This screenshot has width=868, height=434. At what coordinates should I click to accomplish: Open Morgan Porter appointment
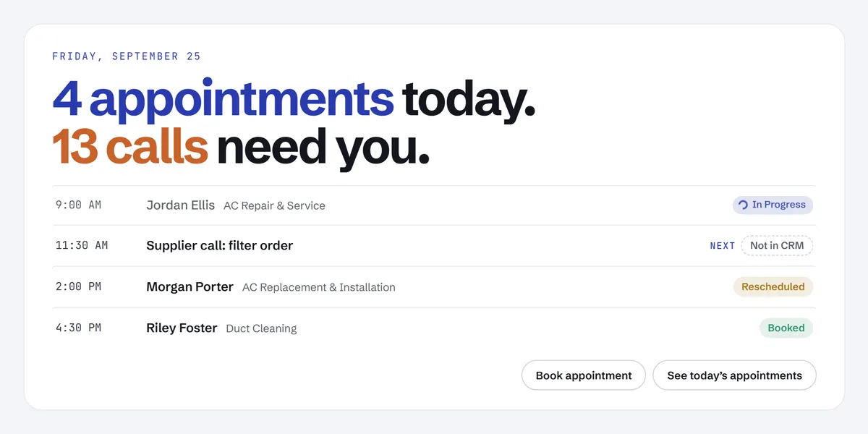pyautogui.click(x=434, y=287)
